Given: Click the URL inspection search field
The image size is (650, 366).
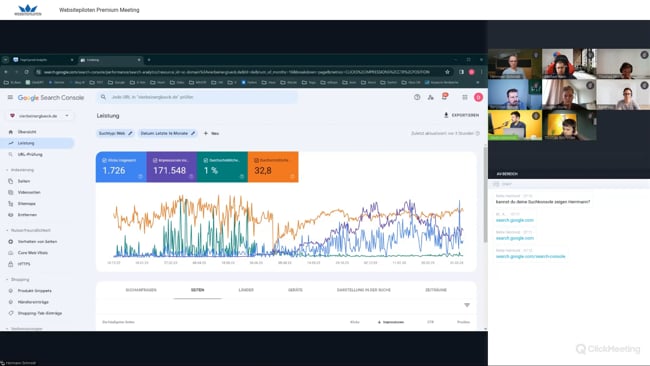Looking at the screenshot, I should (197, 97).
